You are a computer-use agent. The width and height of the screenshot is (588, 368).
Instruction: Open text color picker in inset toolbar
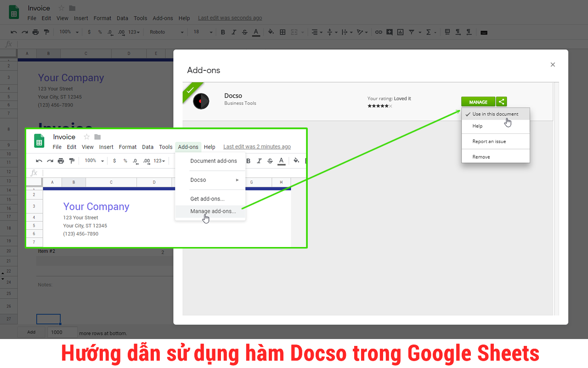[282, 161]
